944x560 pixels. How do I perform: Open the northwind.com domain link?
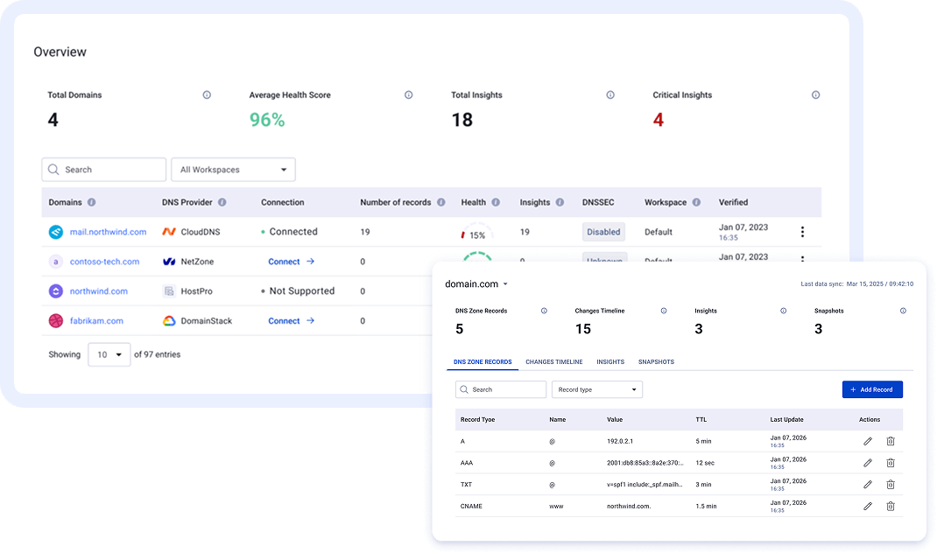point(99,291)
